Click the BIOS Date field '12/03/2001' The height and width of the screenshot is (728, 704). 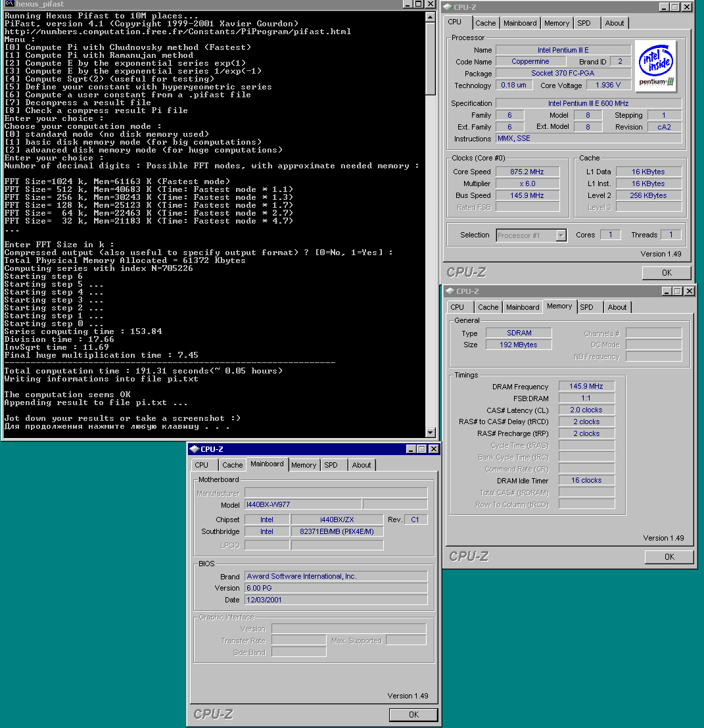click(x=336, y=600)
